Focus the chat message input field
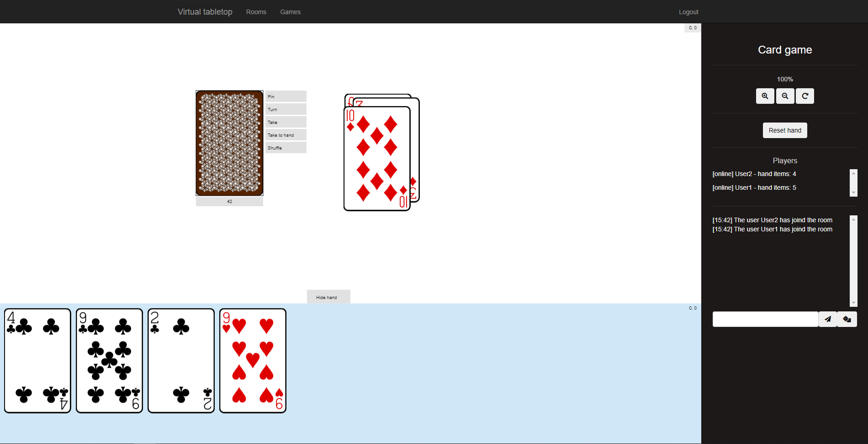 pos(765,319)
